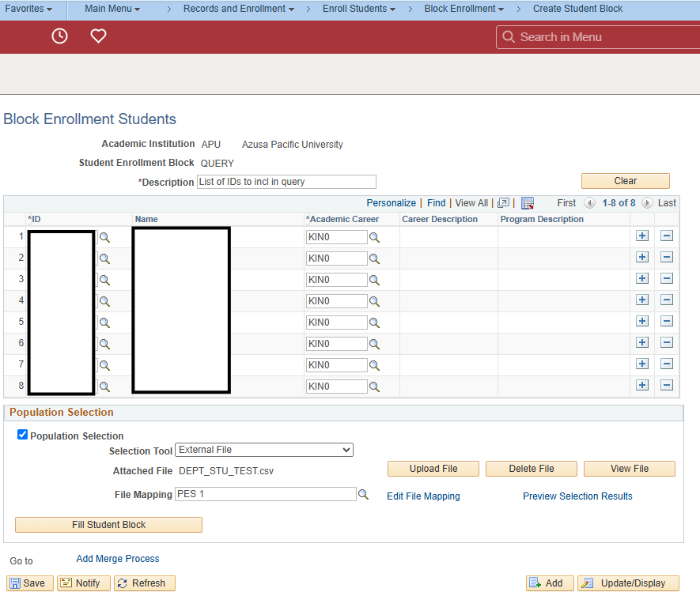Open the Selection Tool dropdown

(263, 449)
